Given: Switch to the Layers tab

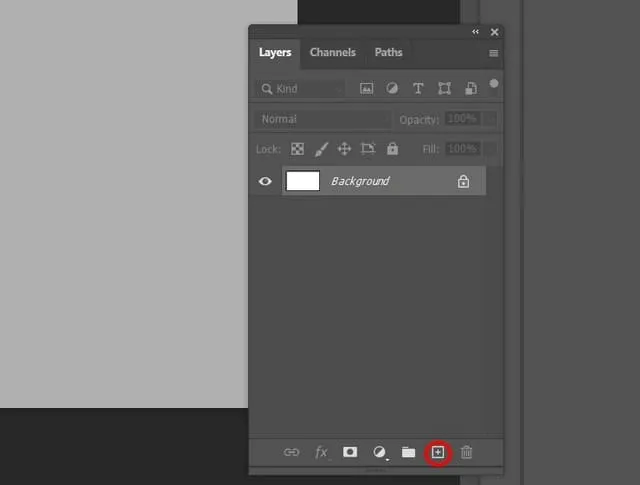Looking at the screenshot, I should 275,53.
